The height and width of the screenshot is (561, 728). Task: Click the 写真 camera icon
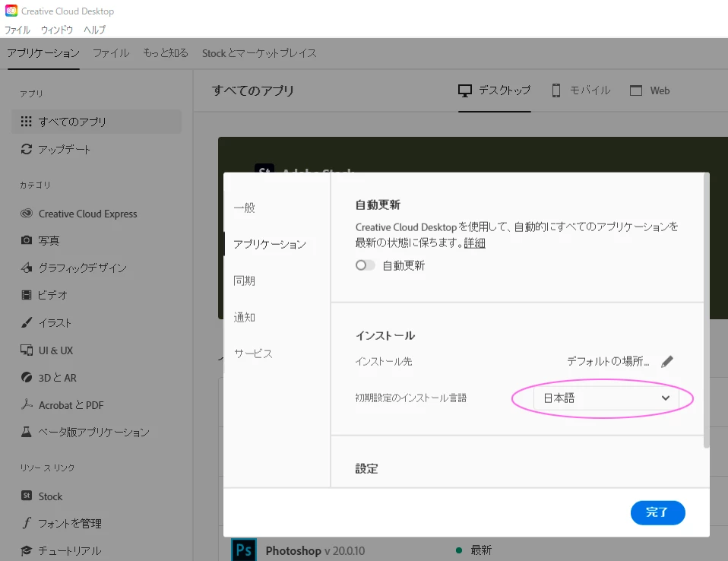(x=27, y=240)
